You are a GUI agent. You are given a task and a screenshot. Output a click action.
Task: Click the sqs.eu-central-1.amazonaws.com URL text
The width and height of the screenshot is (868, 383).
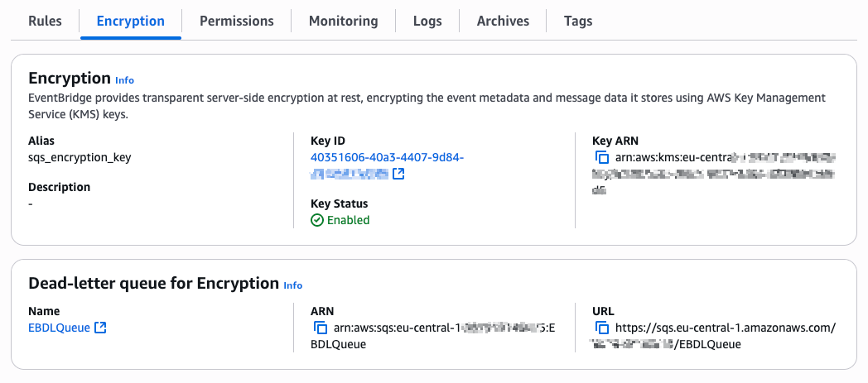[x=725, y=328]
